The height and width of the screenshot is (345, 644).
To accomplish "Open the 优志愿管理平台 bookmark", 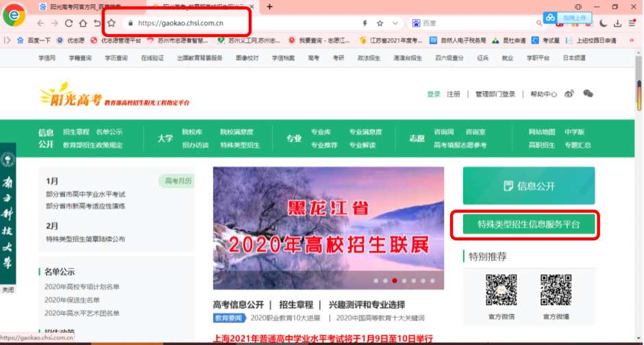I will (116, 40).
